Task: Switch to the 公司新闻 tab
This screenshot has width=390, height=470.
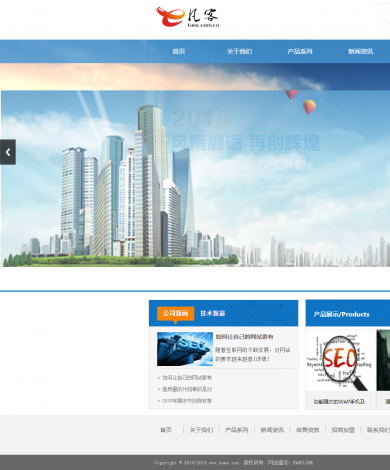Action: pos(175,313)
